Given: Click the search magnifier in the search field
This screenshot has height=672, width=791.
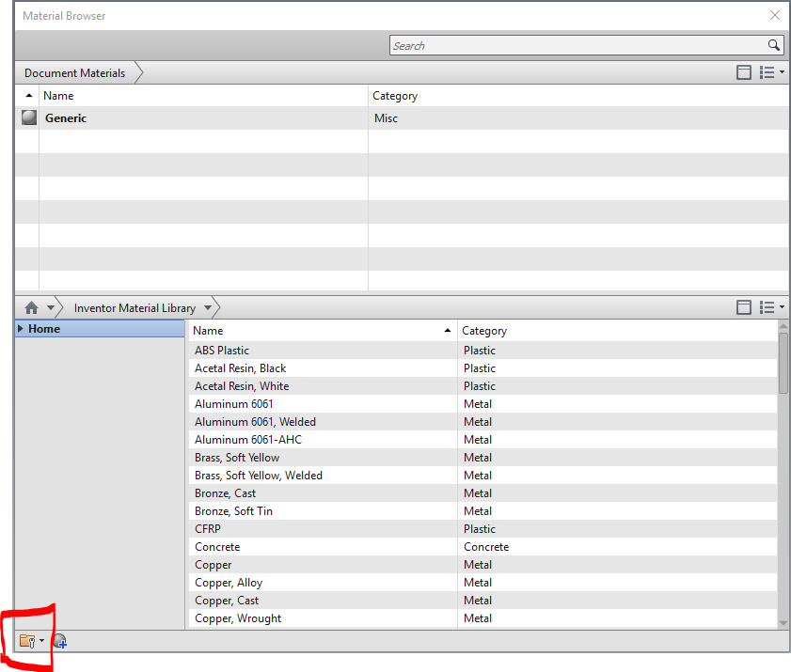Looking at the screenshot, I should click(x=774, y=45).
